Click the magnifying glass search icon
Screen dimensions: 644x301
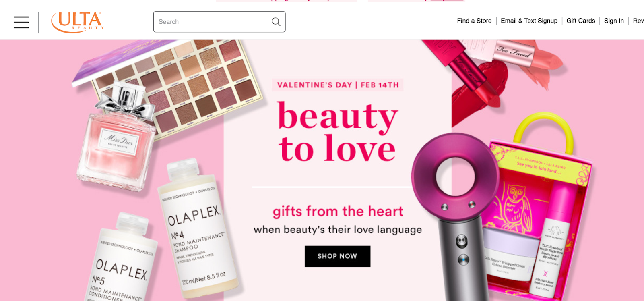click(x=276, y=22)
